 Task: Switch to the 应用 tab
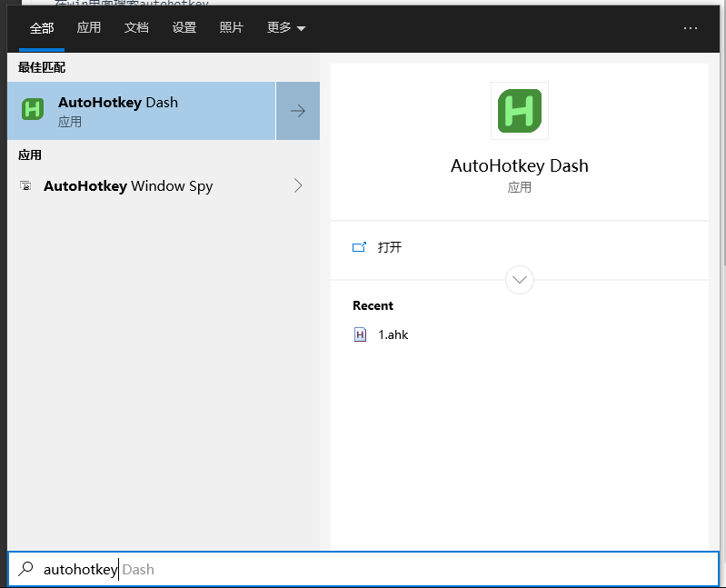pyautogui.click(x=89, y=28)
